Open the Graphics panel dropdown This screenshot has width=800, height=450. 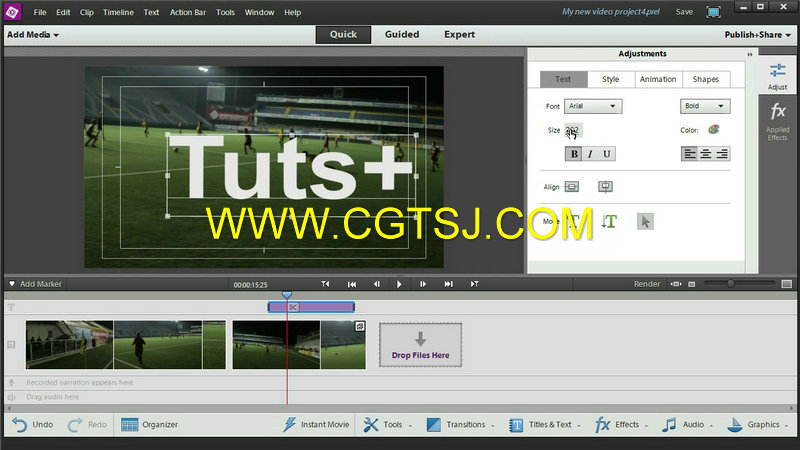758,424
